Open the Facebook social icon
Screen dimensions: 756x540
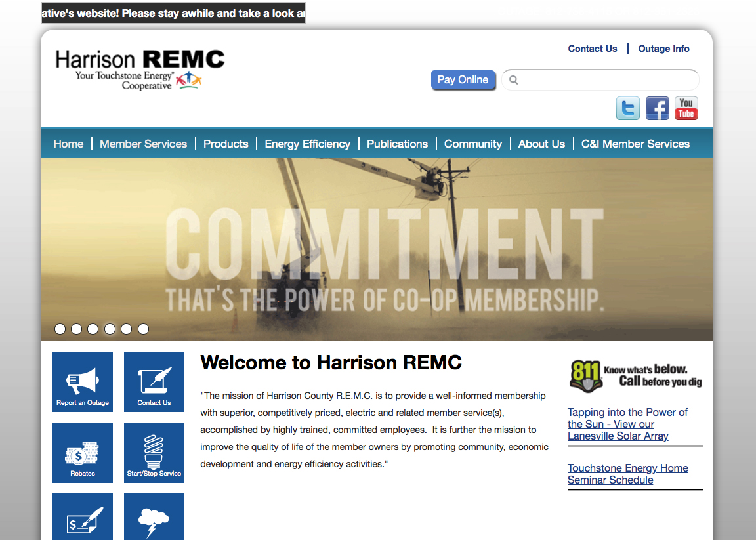pos(657,108)
